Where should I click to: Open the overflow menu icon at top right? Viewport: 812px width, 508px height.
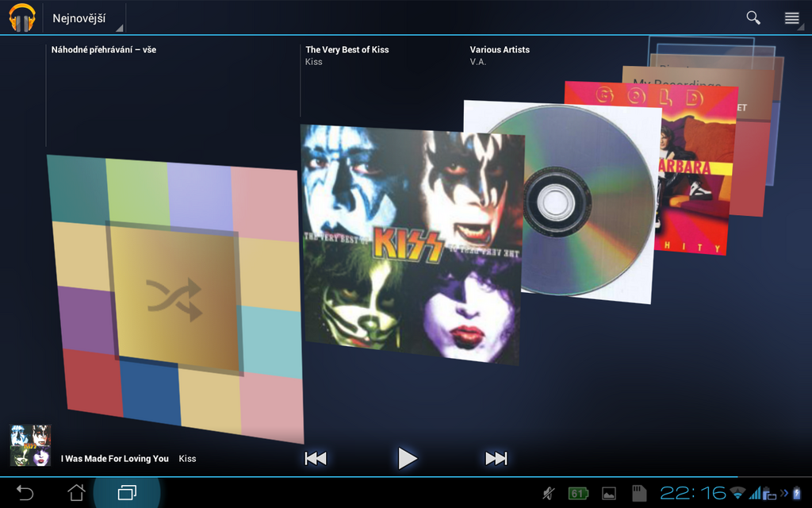(791, 18)
